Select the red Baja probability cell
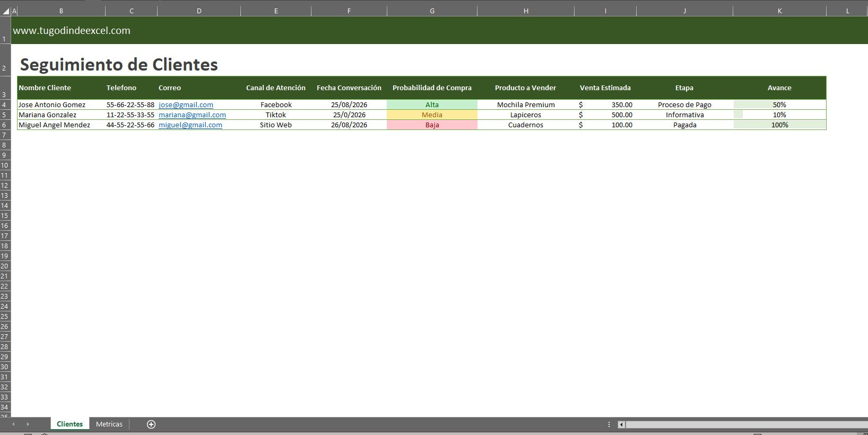Viewport: 868px width, 435px height. coord(432,125)
